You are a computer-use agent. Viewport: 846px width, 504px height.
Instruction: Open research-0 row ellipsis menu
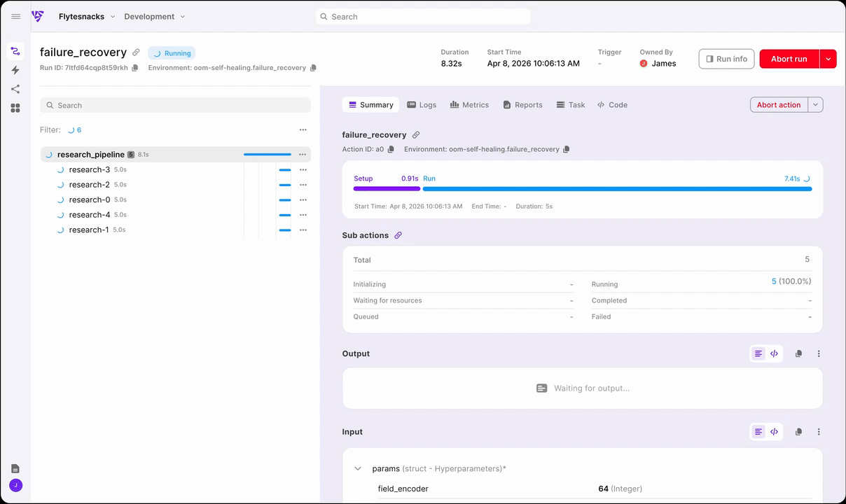303,199
